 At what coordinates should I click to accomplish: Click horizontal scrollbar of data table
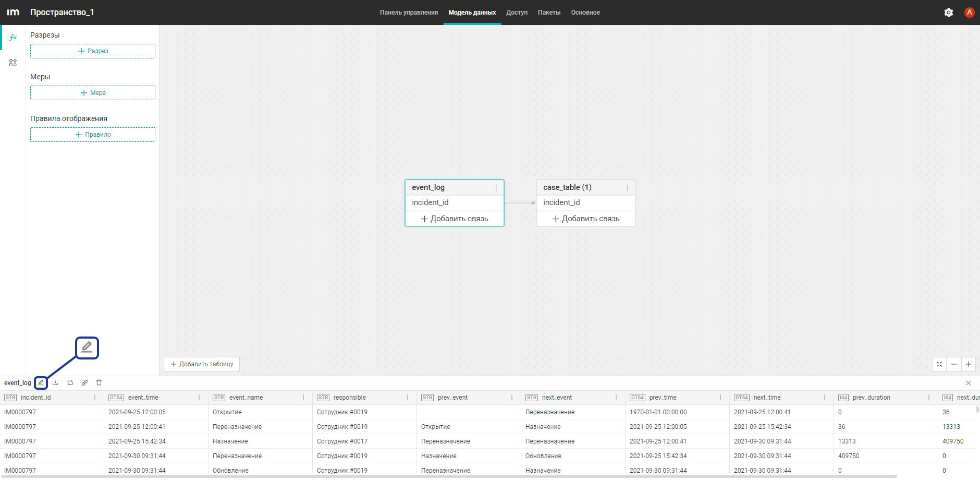pyautogui.click(x=448, y=476)
